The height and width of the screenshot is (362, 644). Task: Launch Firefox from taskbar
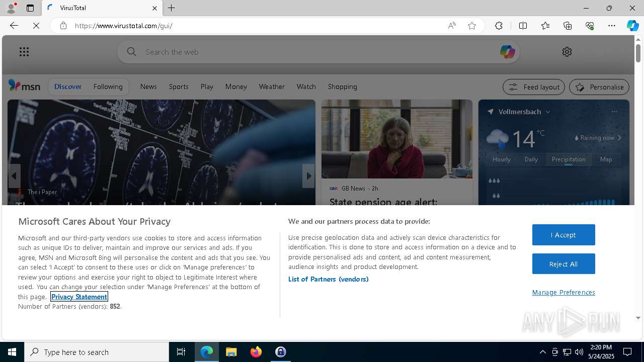(x=256, y=352)
